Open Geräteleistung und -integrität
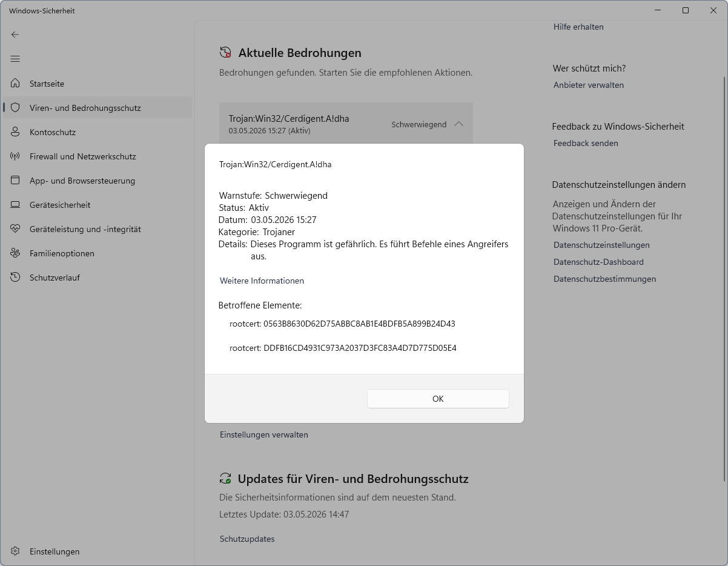The width and height of the screenshot is (728, 566). pyautogui.click(x=98, y=229)
